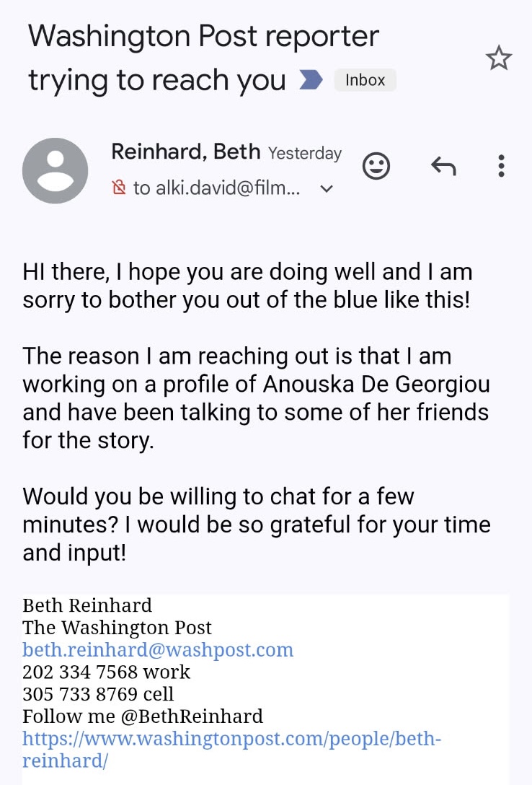Tap the paragraph mentioning Anouska De Georgiou
Image resolution: width=532 pixels, height=785 pixels.
point(256,397)
